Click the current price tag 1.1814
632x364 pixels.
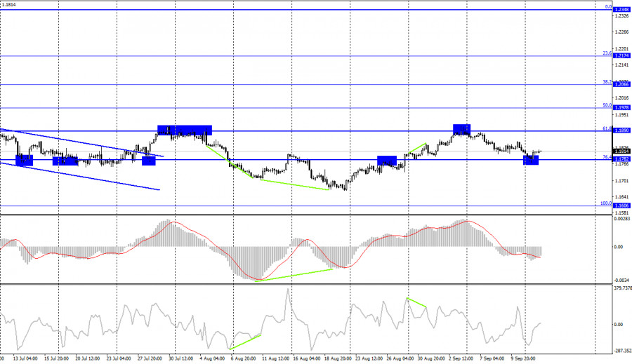(621, 151)
